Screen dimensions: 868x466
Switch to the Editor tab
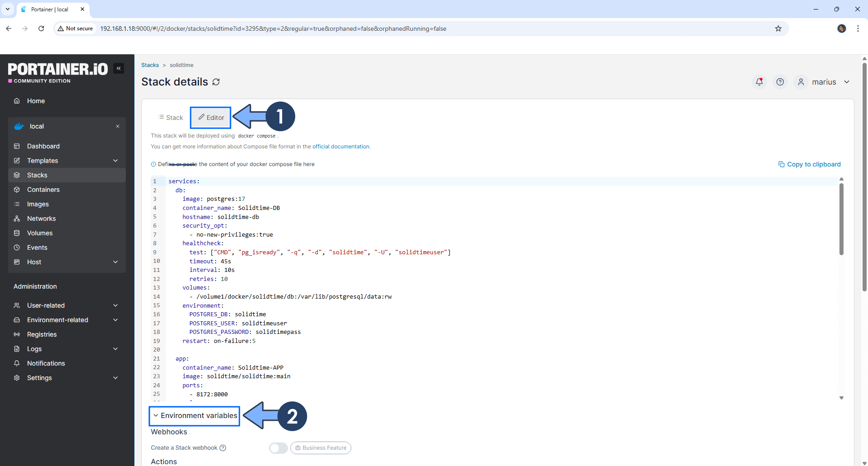(211, 118)
